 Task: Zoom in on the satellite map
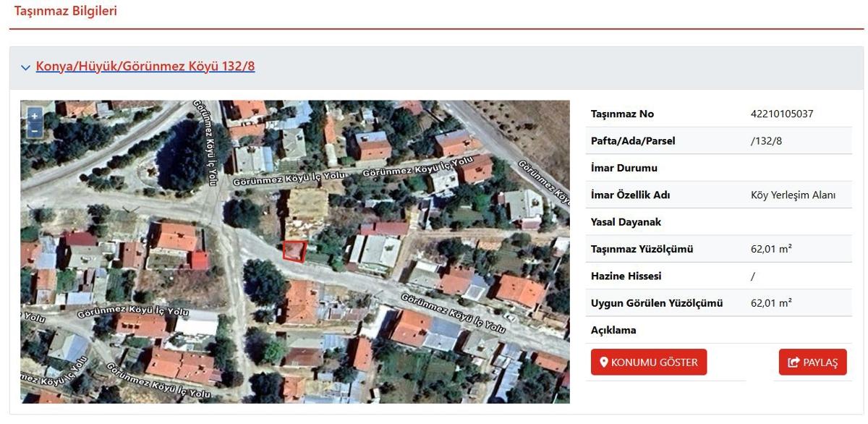click(34, 116)
